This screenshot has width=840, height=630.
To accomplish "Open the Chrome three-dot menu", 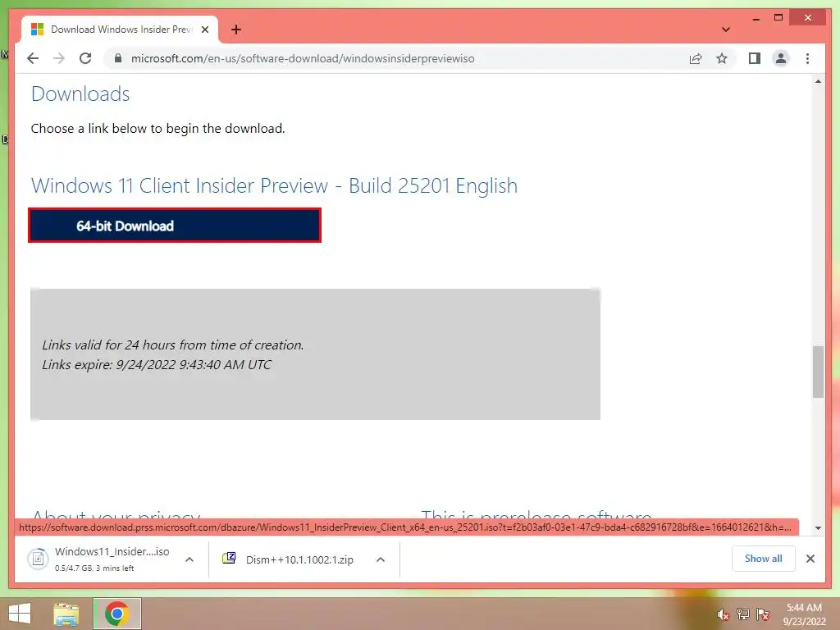I will click(807, 58).
